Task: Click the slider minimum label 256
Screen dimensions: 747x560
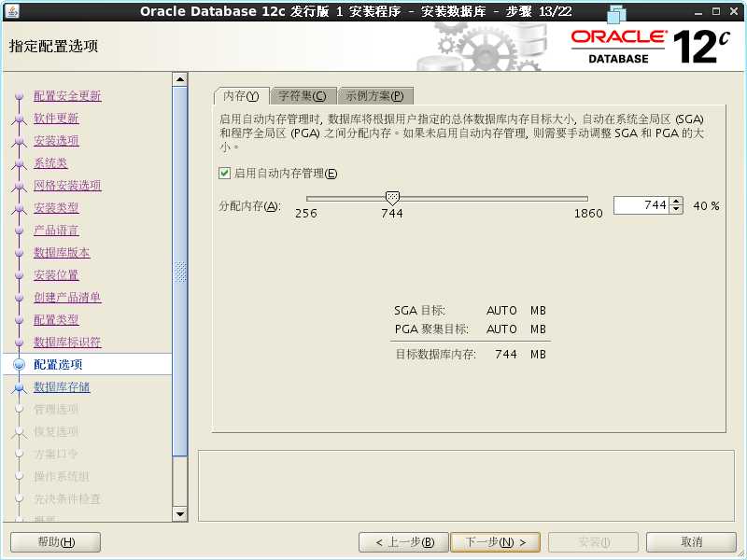Action: pos(306,214)
